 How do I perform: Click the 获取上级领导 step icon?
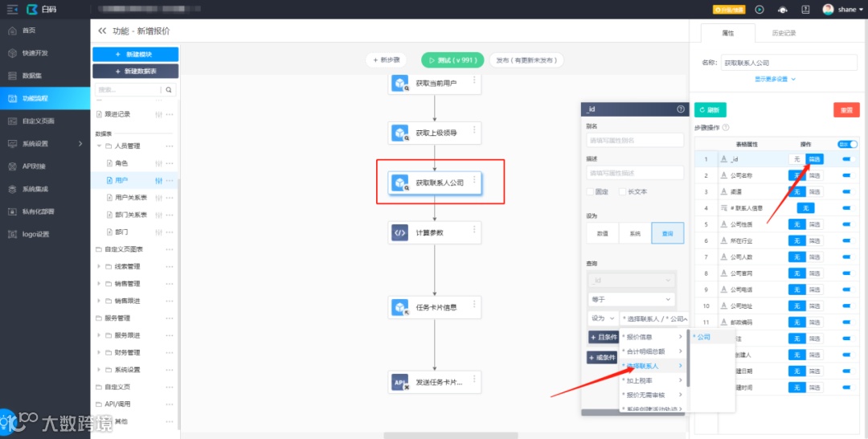tap(399, 133)
